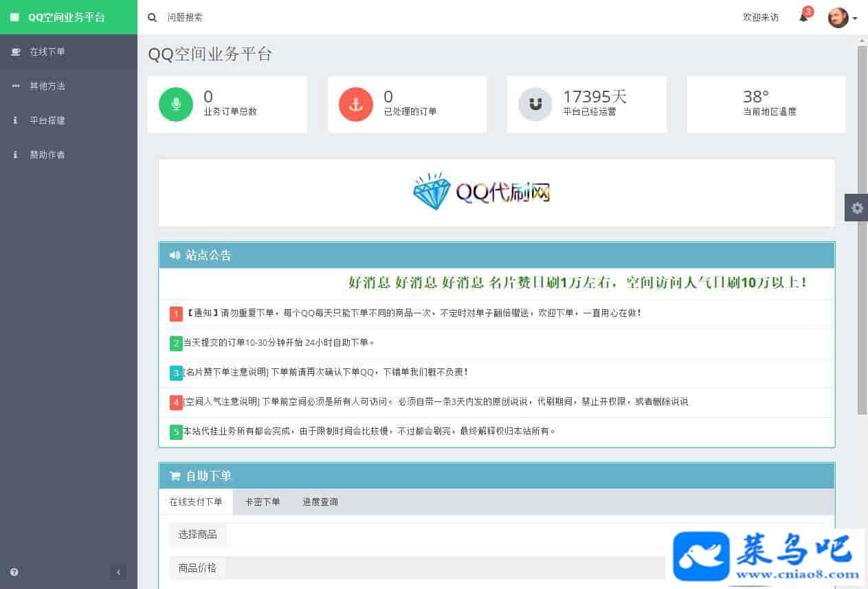Open 其他方法 in the sidebar

pos(47,87)
